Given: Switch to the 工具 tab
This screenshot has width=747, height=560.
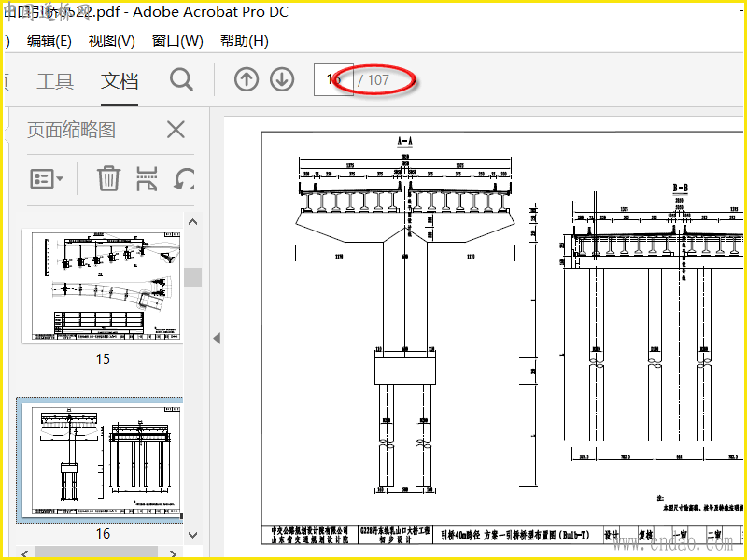Looking at the screenshot, I should tap(55, 81).
